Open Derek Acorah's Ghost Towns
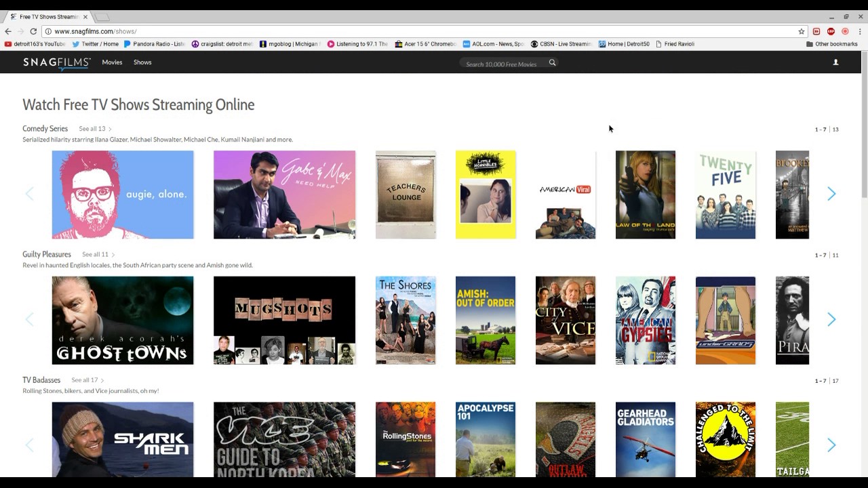868x488 pixels. (123, 320)
